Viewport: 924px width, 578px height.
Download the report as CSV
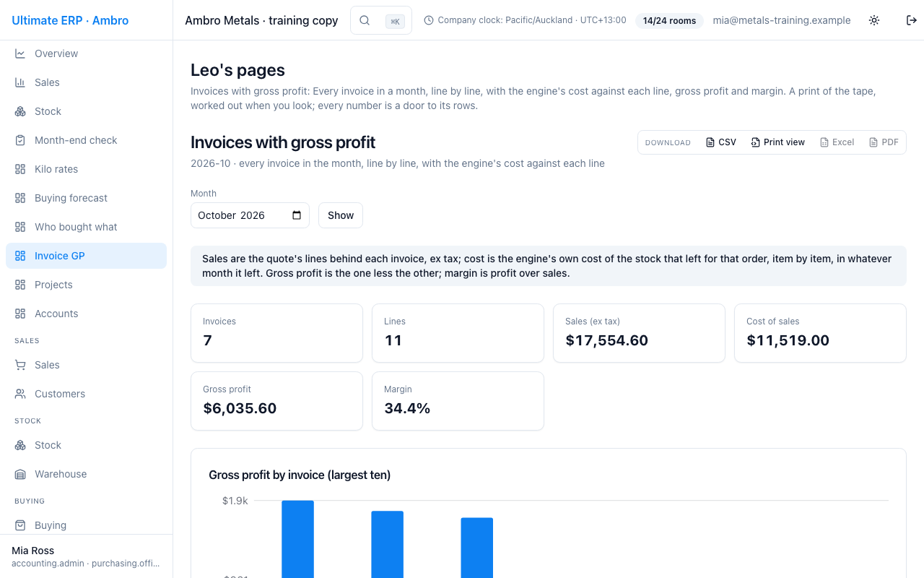point(721,142)
